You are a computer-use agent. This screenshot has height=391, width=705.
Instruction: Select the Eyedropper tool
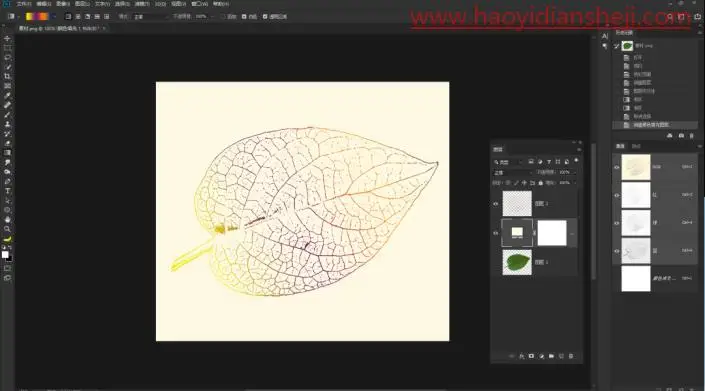7,96
